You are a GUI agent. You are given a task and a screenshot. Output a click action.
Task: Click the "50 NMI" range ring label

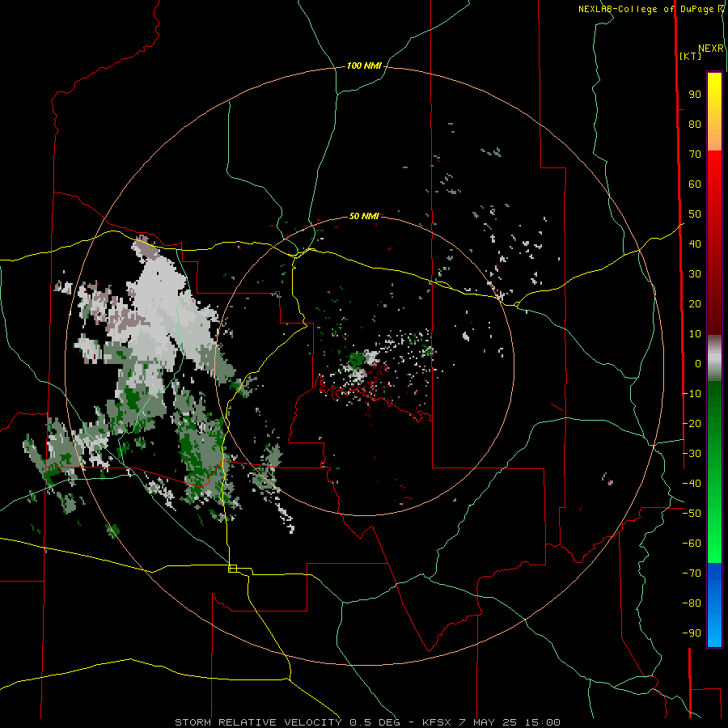(x=364, y=216)
